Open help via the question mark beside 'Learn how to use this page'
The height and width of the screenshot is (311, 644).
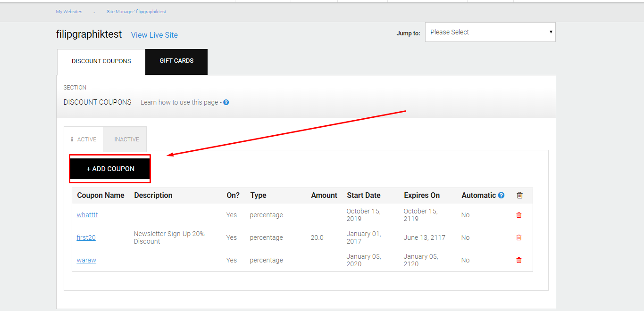[226, 102]
